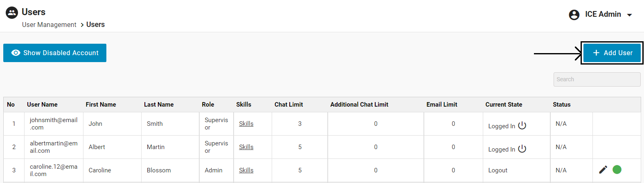Image resolution: width=644 pixels, height=183 pixels.
Task: Open the Skills link for John Smith
Action: (246, 124)
